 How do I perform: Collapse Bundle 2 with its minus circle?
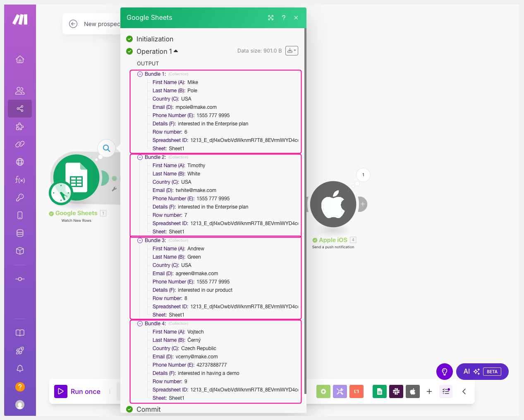pos(140,157)
